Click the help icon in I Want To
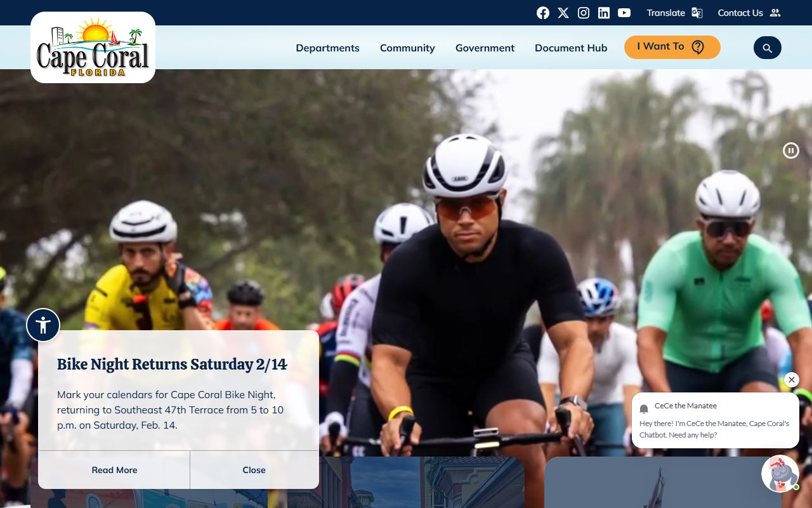This screenshot has height=508, width=812. click(698, 47)
